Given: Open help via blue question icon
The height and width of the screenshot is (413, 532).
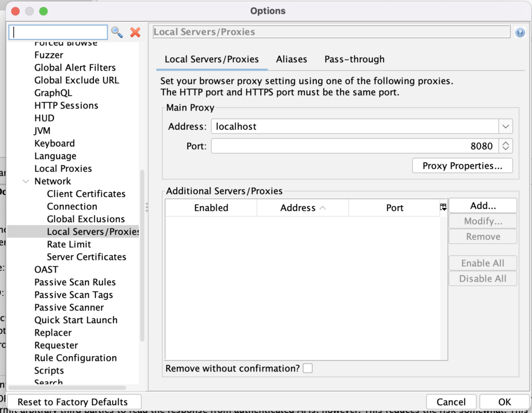Looking at the screenshot, I should 520,32.
